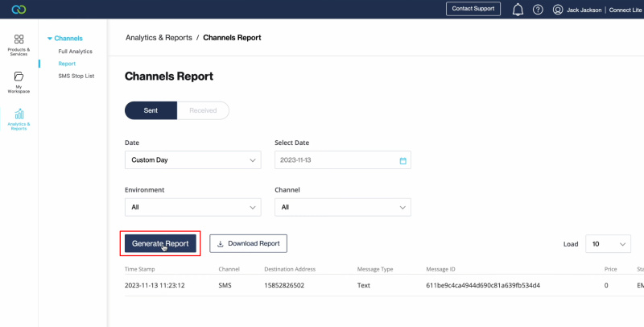Select Analytics & Reports sidebar icon

(x=19, y=119)
